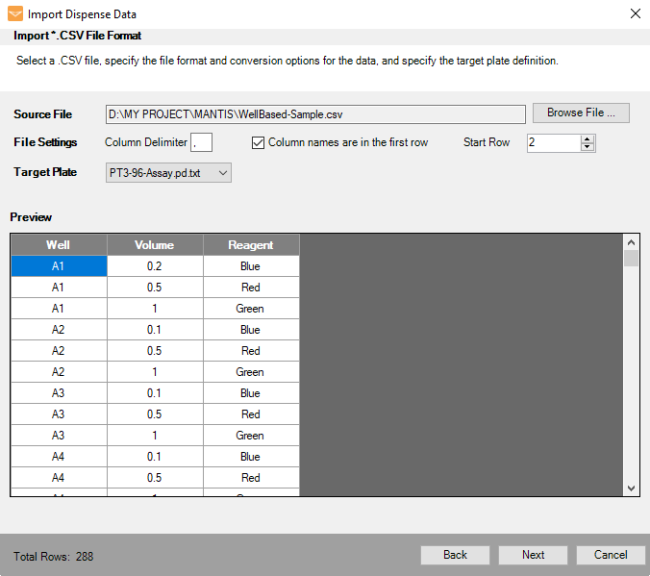Click the Import Dispense Data app icon
The height and width of the screenshot is (576, 650).
(15, 14)
